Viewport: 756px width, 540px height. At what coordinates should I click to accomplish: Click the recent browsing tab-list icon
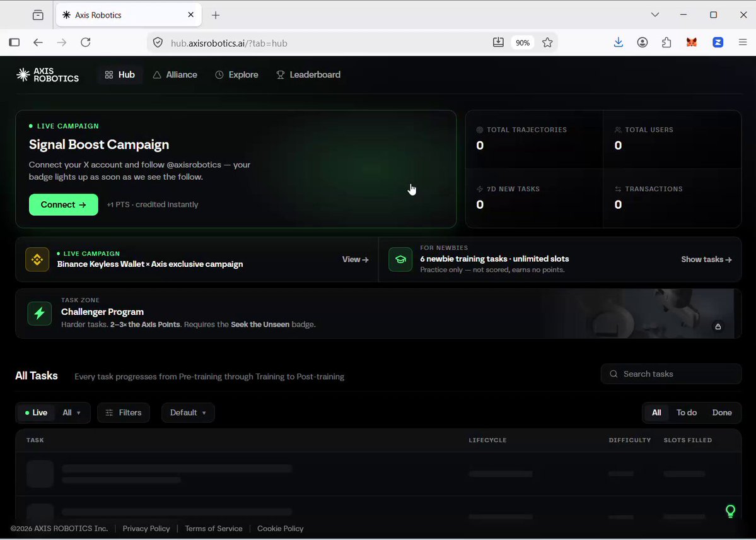(38, 15)
